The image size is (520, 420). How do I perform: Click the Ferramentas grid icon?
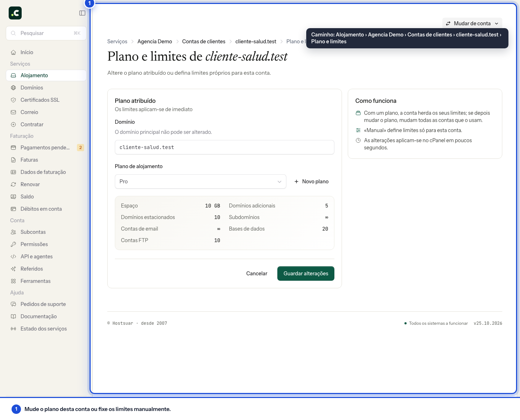pyautogui.click(x=13, y=281)
